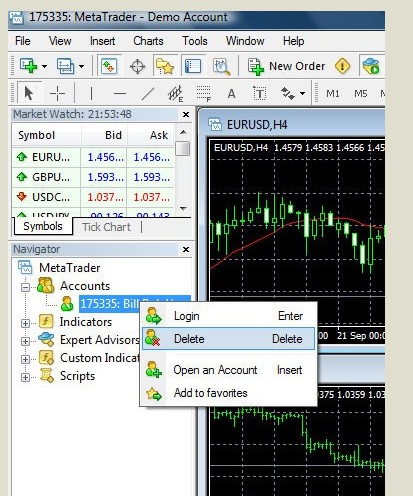Switch to the Tick Chart tab
Viewport: 413px width, 496px height.
pyautogui.click(x=106, y=227)
